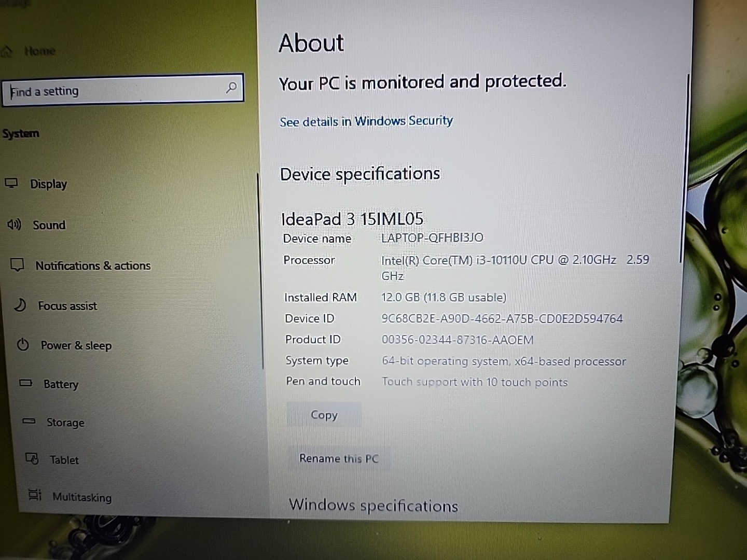This screenshot has width=747, height=560.
Task: Select the Device ID value 9C68CB2E
Action: point(502,318)
